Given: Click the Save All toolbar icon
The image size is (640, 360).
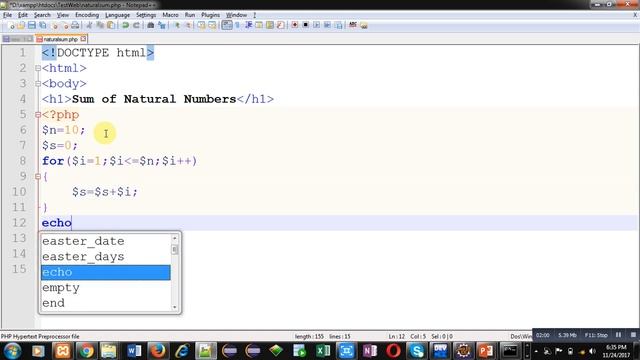Looking at the screenshot, I should [x=42, y=25].
